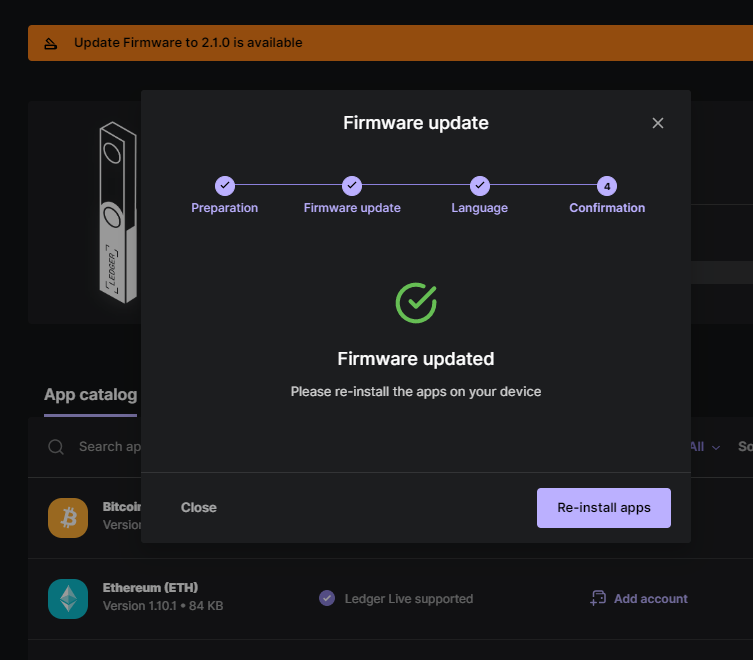Click the Update Firmware 2.1.0 banner

click(390, 43)
